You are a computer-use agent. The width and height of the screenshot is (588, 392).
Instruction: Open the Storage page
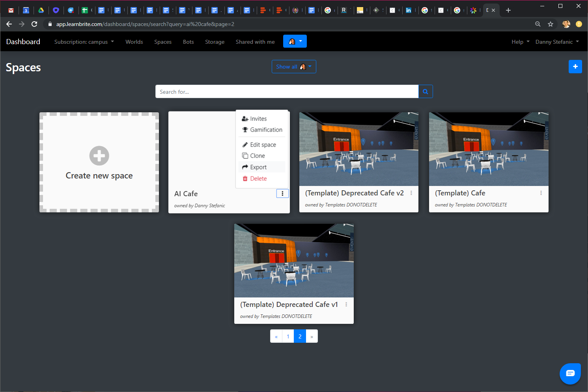215,42
